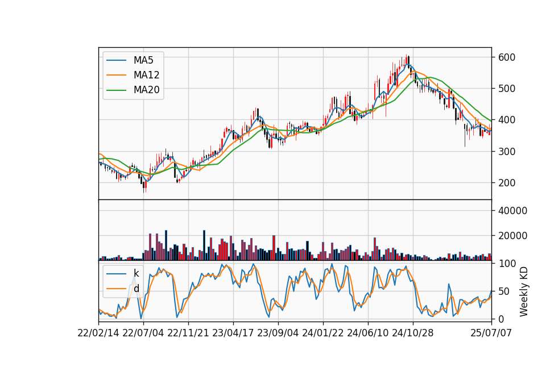Viewport: 546px width, 392px height.
Task: Click the 200 price axis tick
Action: coord(507,183)
